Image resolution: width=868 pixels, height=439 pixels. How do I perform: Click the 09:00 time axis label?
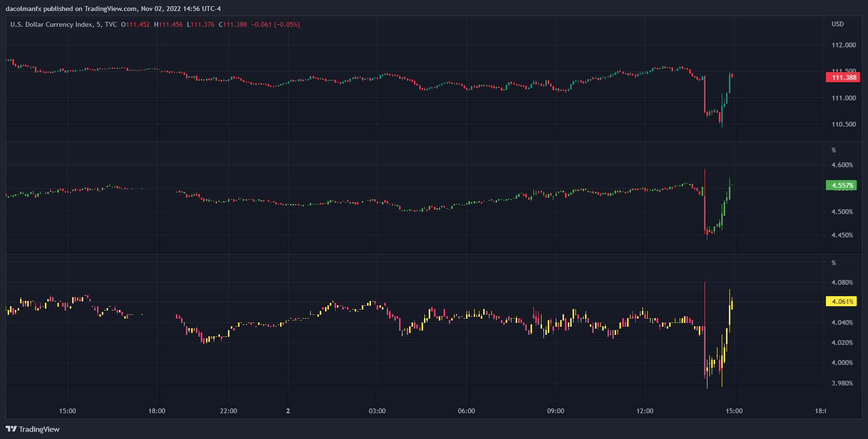tap(555, 411)
